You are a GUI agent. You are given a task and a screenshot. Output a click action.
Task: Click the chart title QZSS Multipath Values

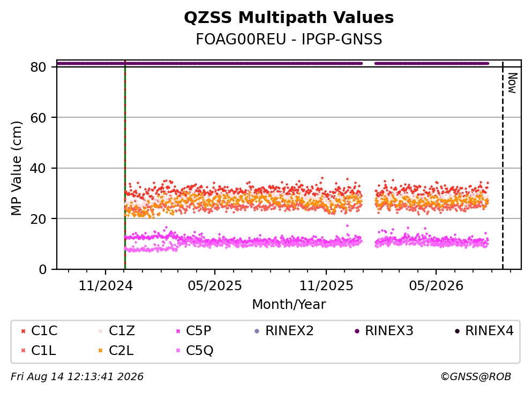289,18
